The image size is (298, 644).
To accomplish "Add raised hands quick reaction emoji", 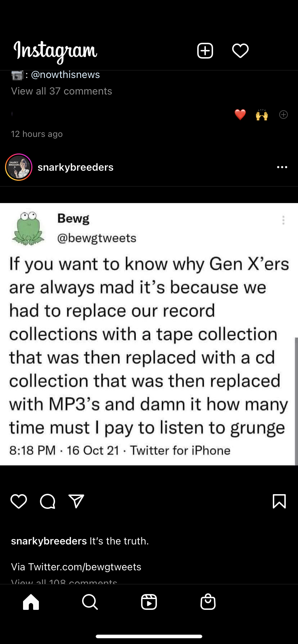I will tap(262, 115).
